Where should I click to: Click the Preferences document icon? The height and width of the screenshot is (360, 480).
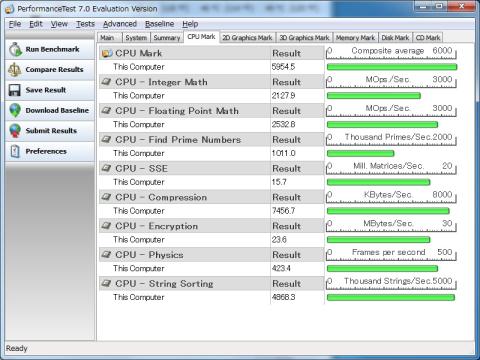coord(15,151)
